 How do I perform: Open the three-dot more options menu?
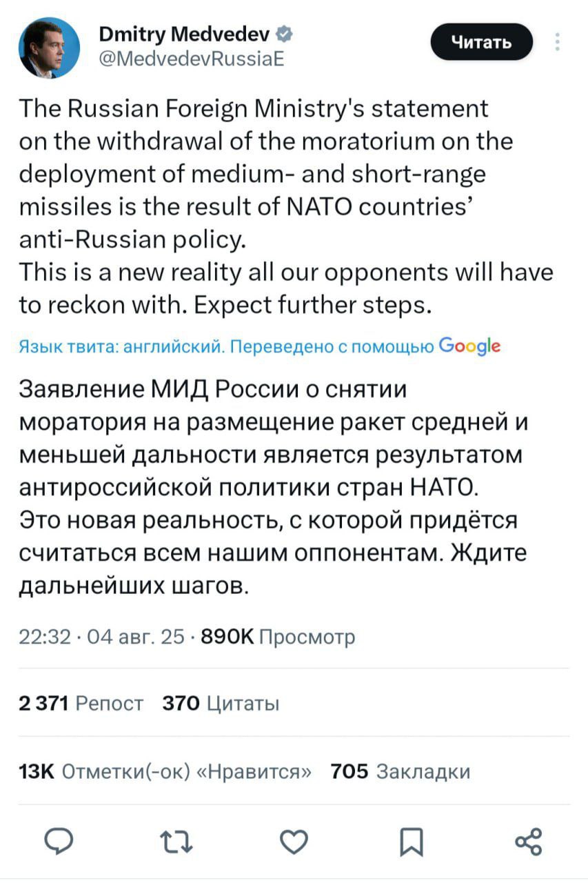click(x=556, y=43)
